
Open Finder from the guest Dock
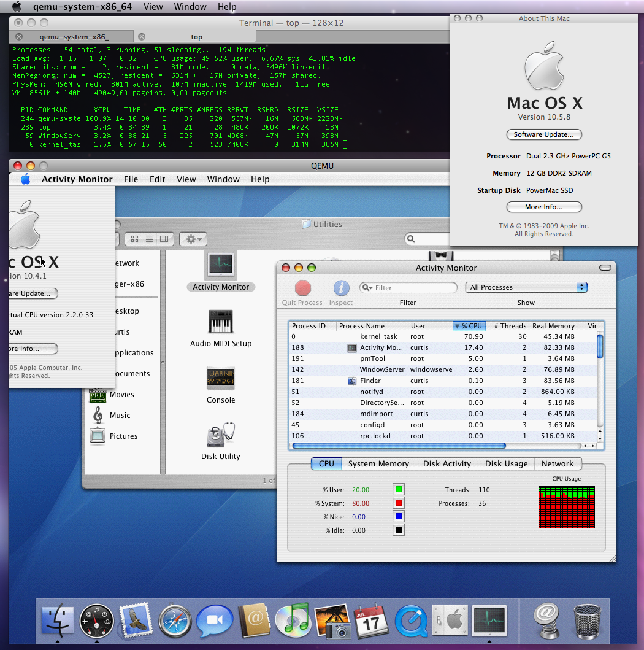point(58,621)
